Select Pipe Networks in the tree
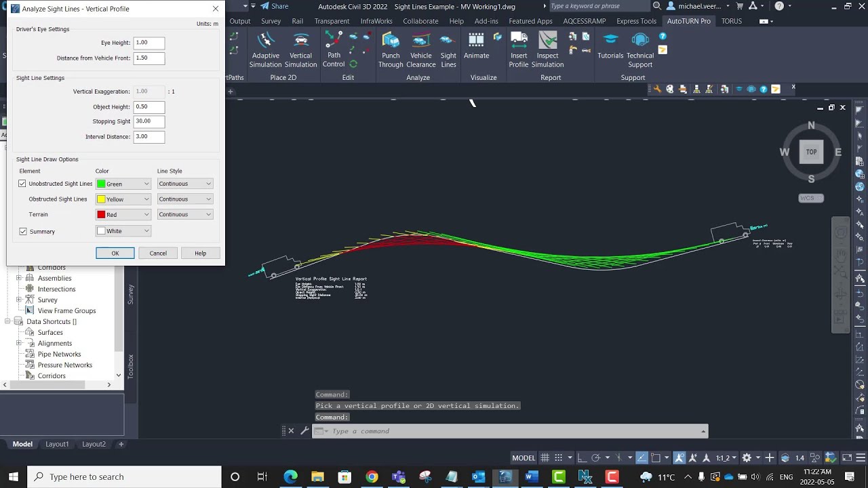The width and height of the screenshot is (868, 488). pos(59,354)
